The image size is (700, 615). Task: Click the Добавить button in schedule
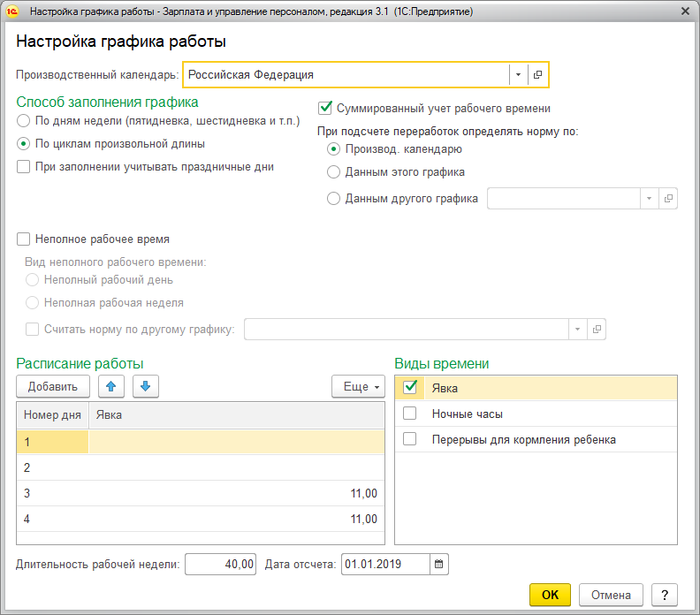click(53, 386)
